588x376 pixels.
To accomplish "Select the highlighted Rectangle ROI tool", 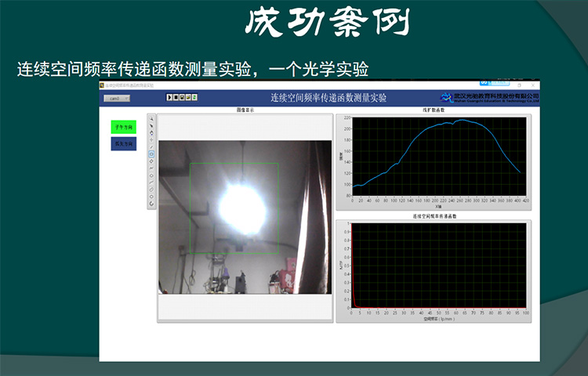I will click(x=151, y=154).
